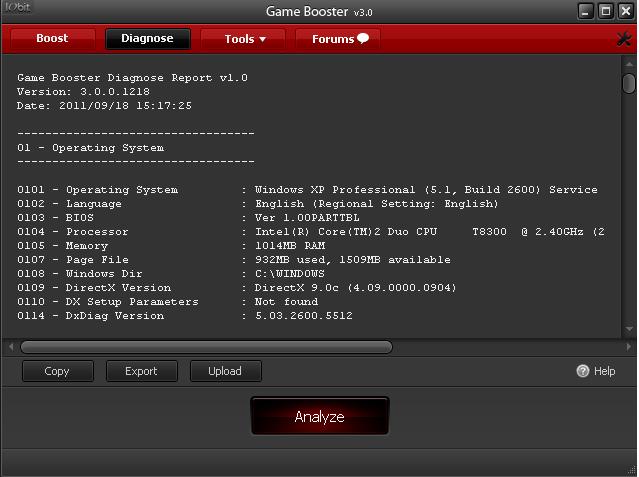The height and width of the screenshot is (477, 639).
Task: Close the Game Booster window
Action: pyautogui.click(x=626, y=11)
